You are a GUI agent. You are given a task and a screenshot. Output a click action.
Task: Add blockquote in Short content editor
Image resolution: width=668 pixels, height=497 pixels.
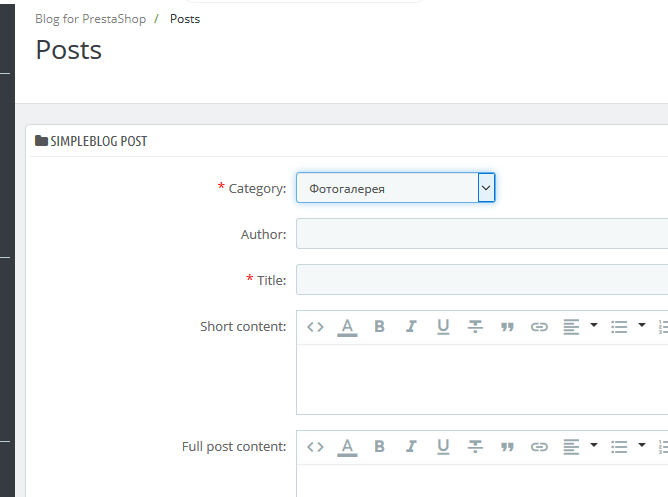[x=507, y=326]
